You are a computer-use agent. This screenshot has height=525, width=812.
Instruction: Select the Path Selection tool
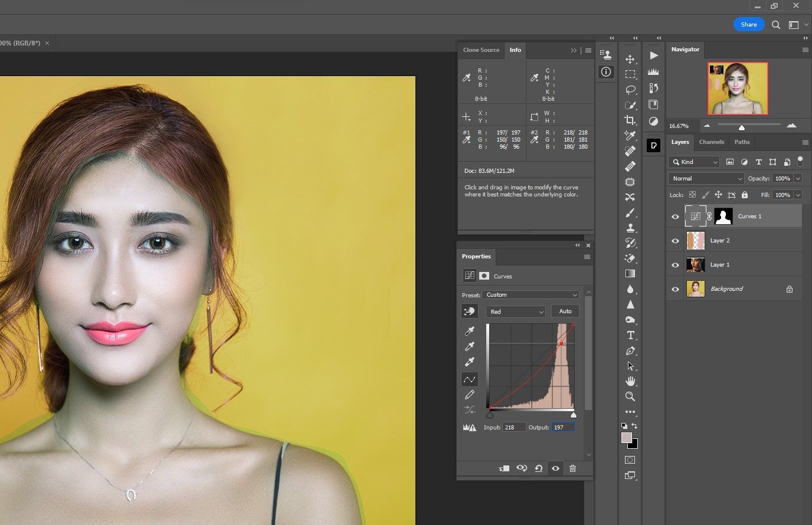(630, 366)
